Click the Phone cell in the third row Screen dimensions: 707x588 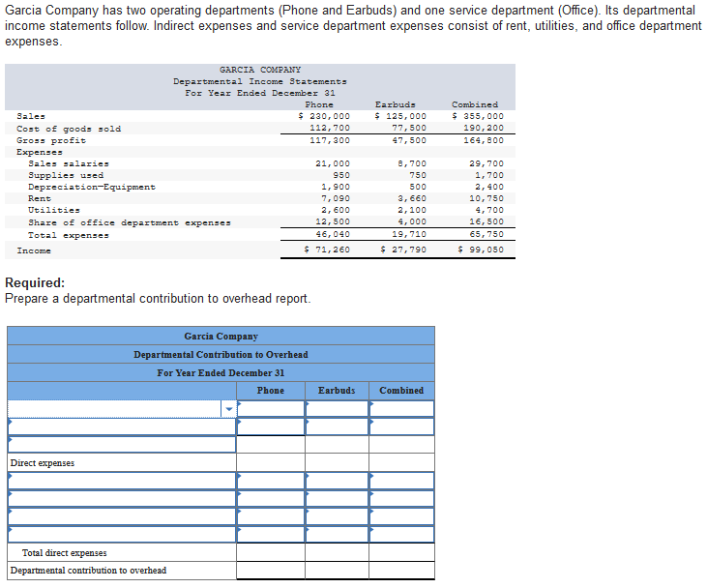point(271,445)
